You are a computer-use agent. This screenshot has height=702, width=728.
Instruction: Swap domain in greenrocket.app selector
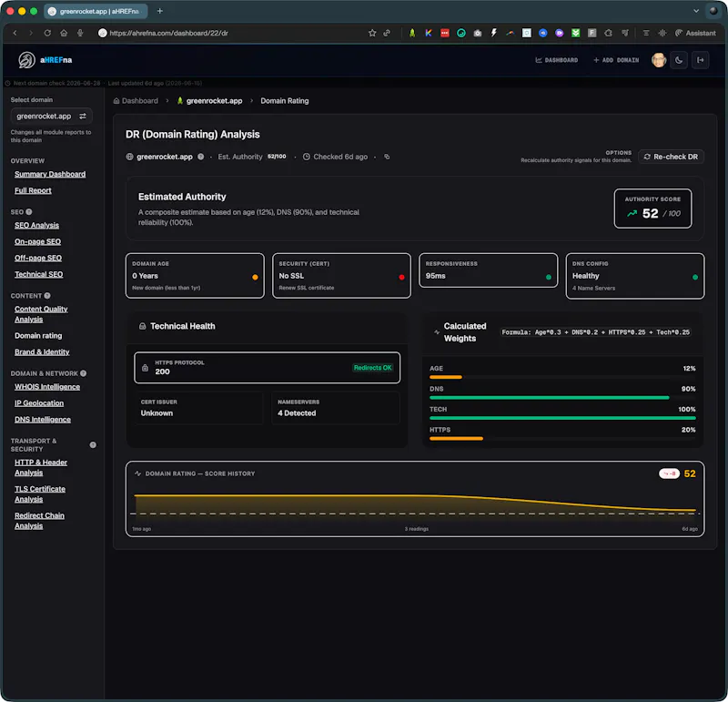coord(83,117)
